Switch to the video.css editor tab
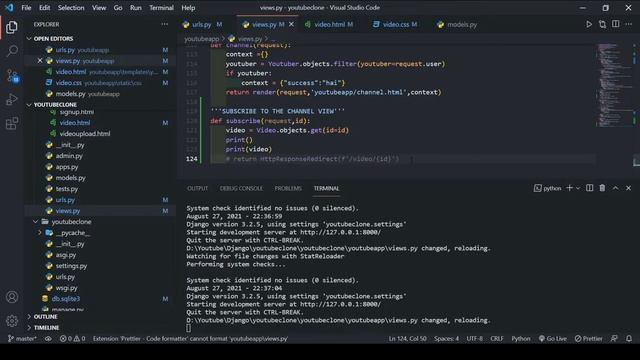The image size is (640, 360). [395, 24]
